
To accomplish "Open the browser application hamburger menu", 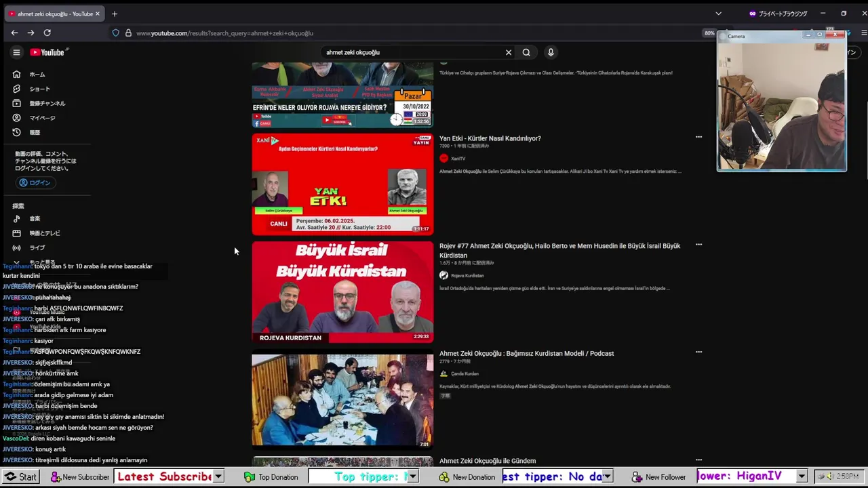I will coord(864,33).
